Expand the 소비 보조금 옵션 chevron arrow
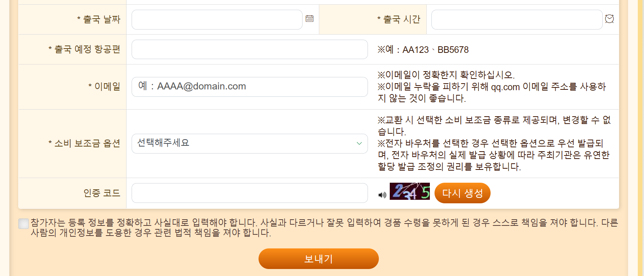644x276 pixels. (x=359, y=143)
